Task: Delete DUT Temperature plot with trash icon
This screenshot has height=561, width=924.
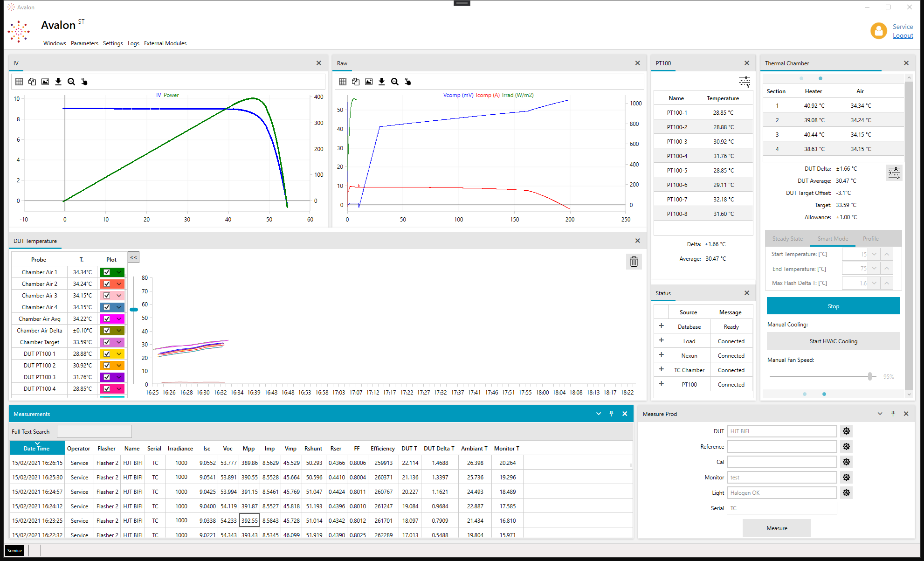Action: click(634, 262)
